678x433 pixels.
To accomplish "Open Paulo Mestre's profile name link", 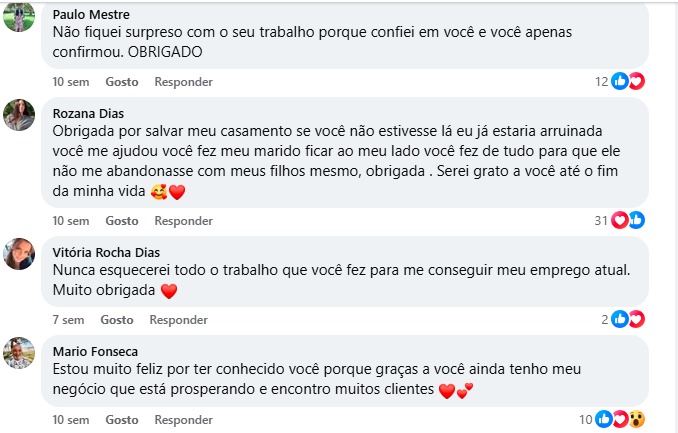I will tap(90, 15).
